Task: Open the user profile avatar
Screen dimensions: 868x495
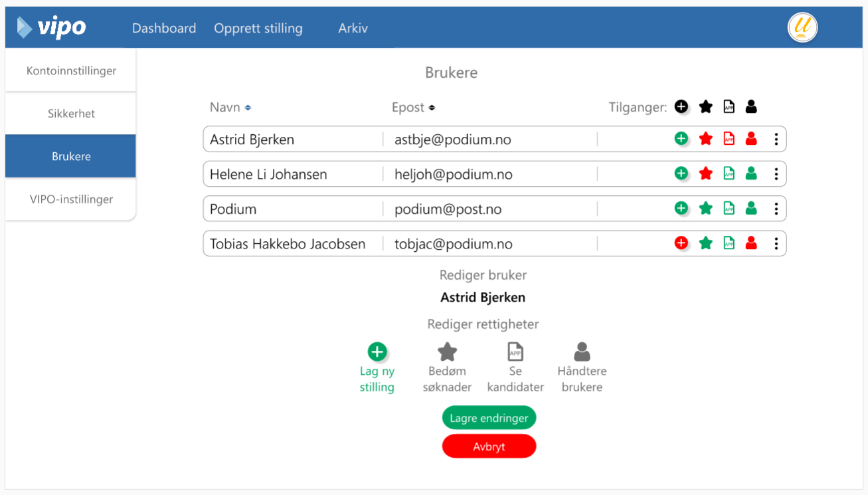Action: (802, 28)
